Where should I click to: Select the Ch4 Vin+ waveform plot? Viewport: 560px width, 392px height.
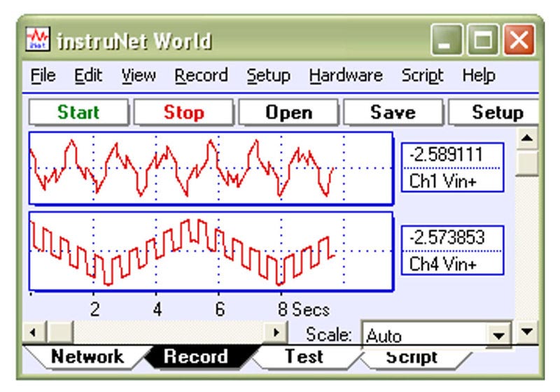(211, 252)
